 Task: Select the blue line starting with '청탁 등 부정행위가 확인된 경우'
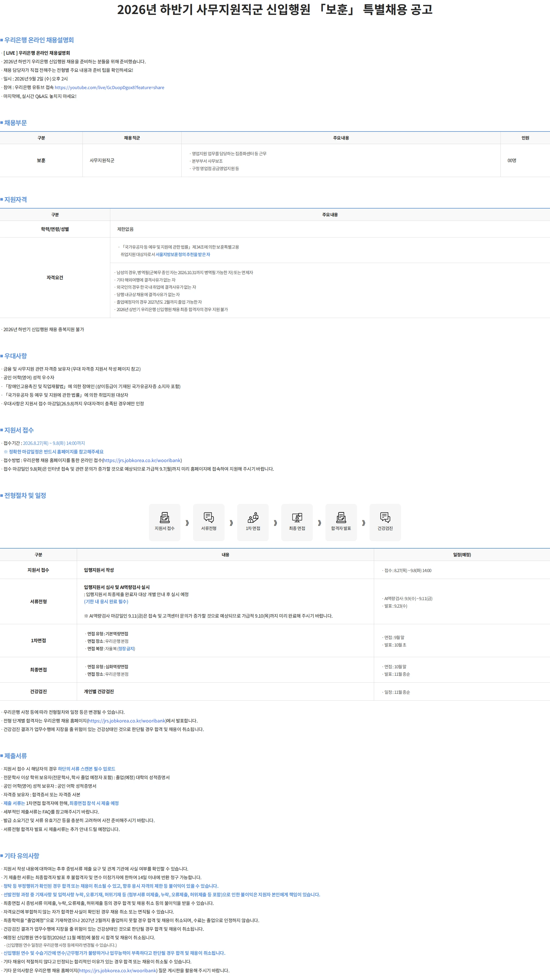point(111,886)
